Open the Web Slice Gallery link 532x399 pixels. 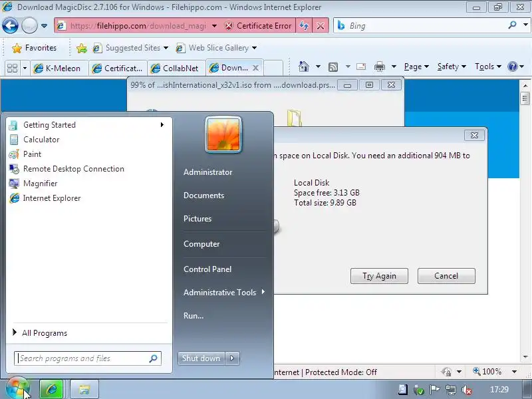[217, 48]
